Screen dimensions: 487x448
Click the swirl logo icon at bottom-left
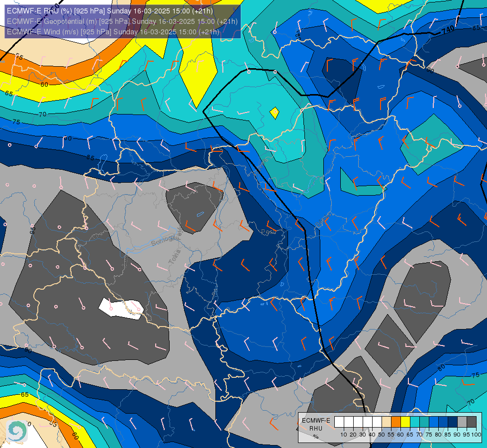(x=17, y=431)
